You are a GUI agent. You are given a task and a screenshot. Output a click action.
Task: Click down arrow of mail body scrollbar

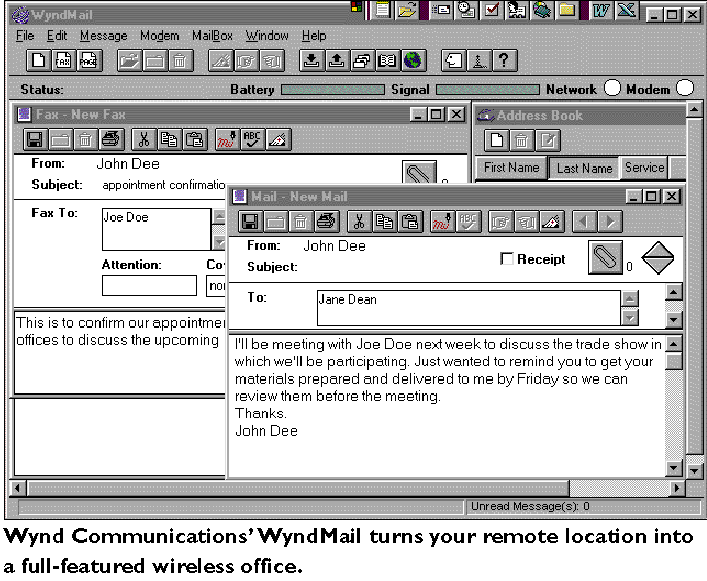point(674,469)
